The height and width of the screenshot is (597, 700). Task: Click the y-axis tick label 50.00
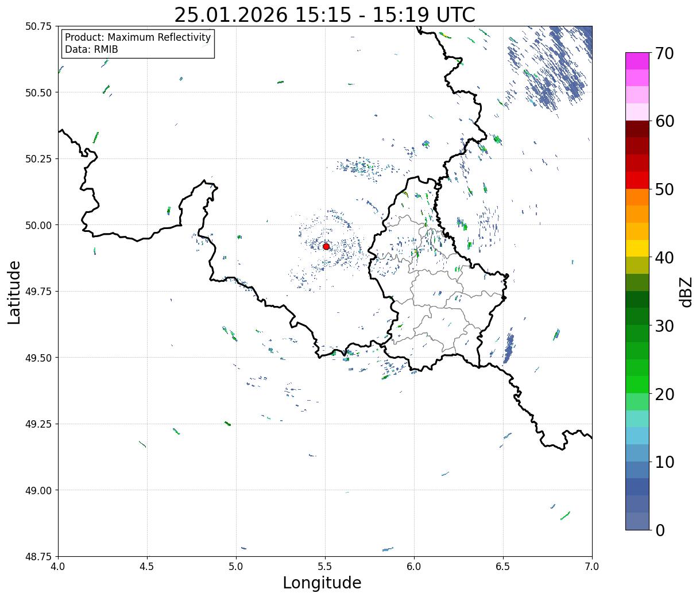pyautogui.click(x=38, y=225)
